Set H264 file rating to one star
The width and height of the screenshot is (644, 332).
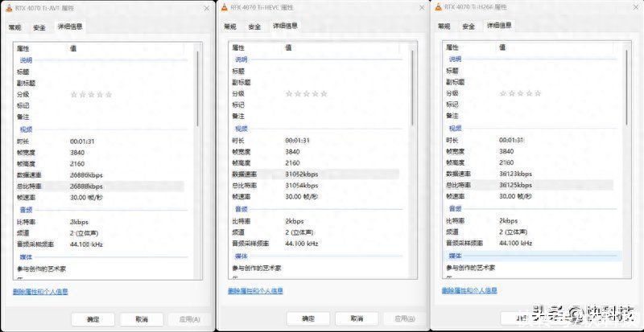(x=503, y=93)
